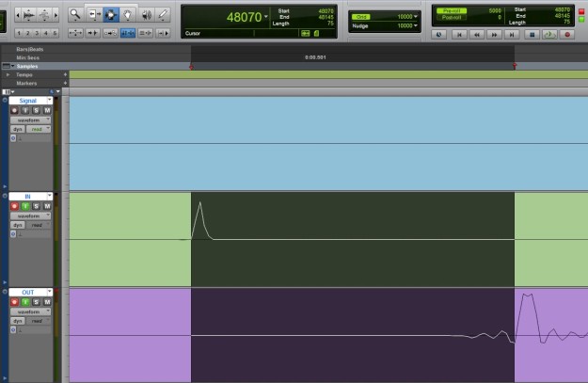Click the Rewind transport button
Viewport: 588px width, 383px height.
pos(477,35)
